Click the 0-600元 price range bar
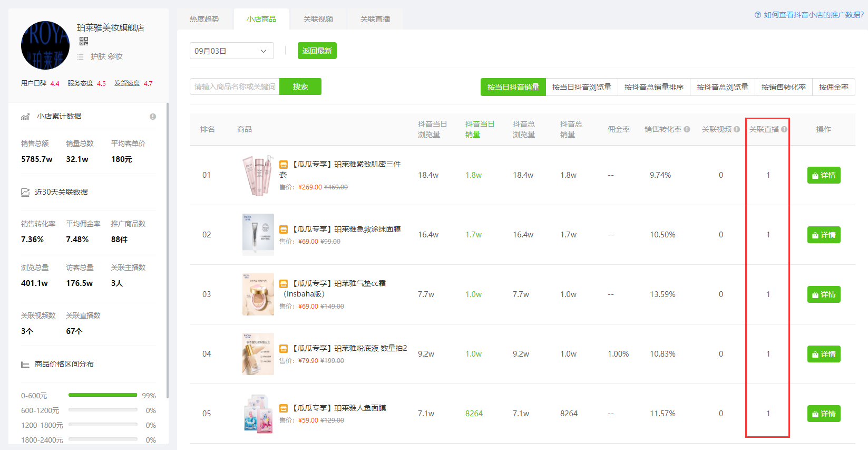The image size is (868, 450). [x=103, y=395]
